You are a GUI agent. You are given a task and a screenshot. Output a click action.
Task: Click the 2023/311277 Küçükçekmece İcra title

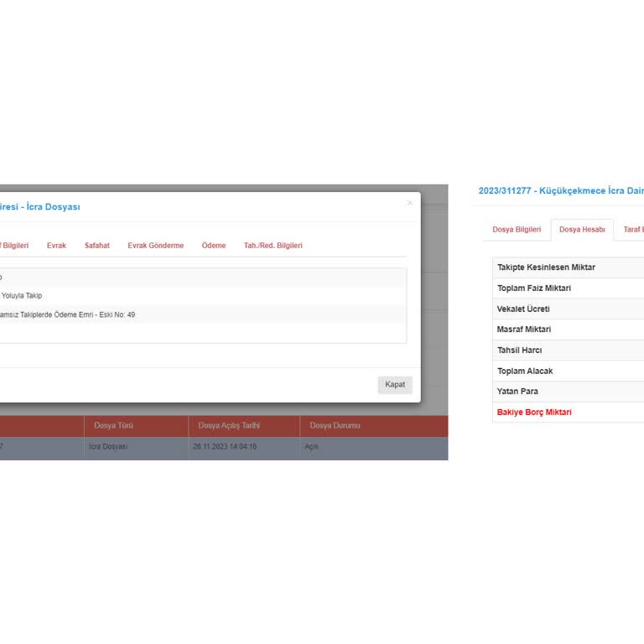561,191
